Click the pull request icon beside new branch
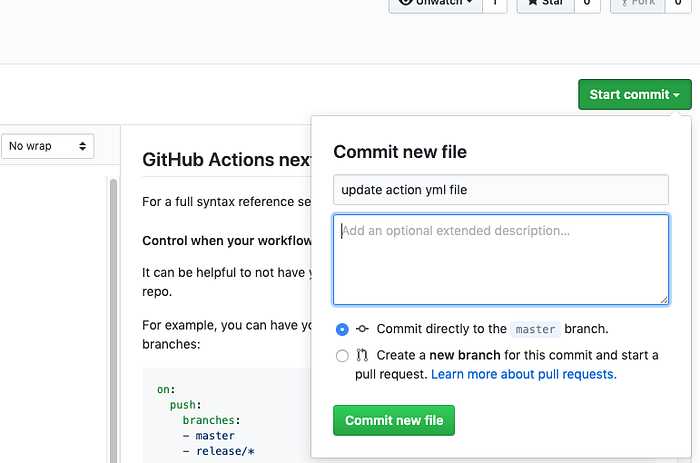 tap(362, 355)
